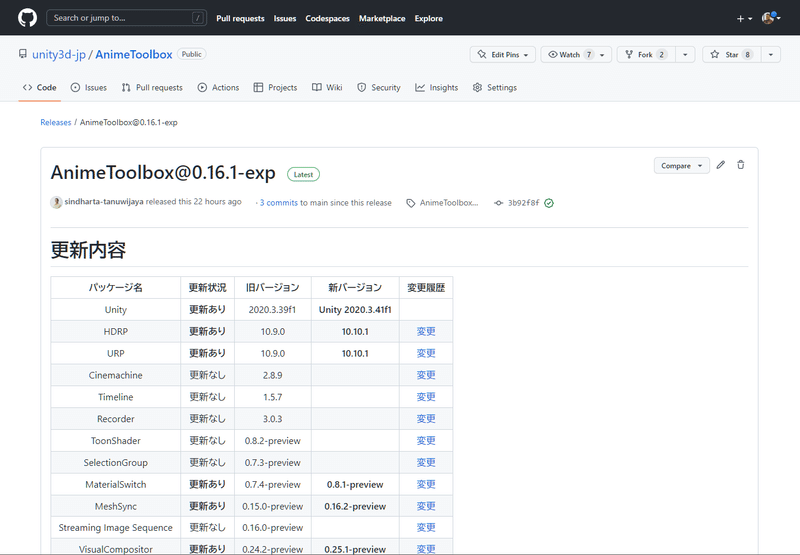The height and width of the screenshot is (555, 800).
Task: Open HDRP changelog 変更 link
Action: click(426, 332)
